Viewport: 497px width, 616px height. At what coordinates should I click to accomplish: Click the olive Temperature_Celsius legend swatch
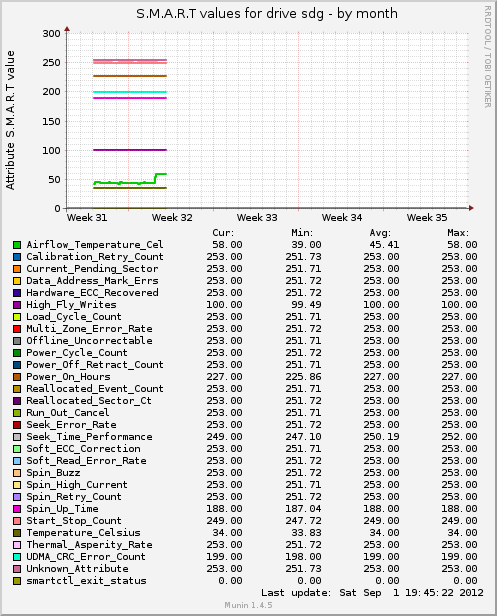click(17, 533)
